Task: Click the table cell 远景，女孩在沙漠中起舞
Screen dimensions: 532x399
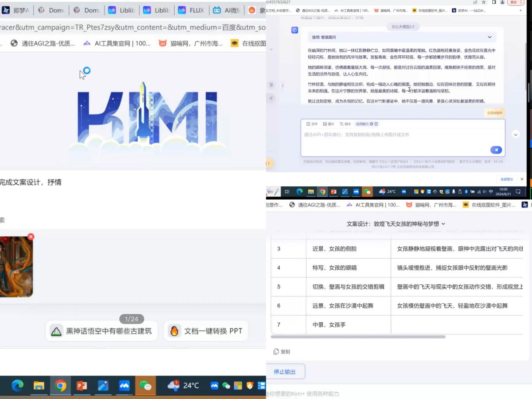Action: tap(348, 306)
